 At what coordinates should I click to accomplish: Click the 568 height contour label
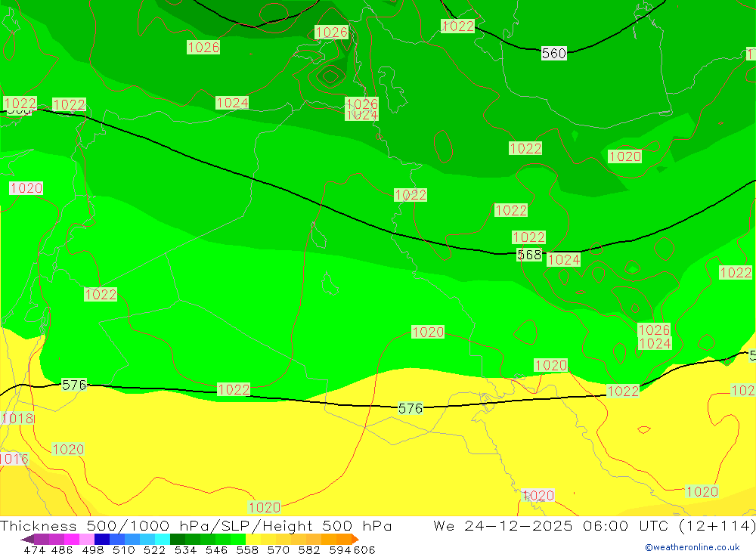(x=529, y=255)
